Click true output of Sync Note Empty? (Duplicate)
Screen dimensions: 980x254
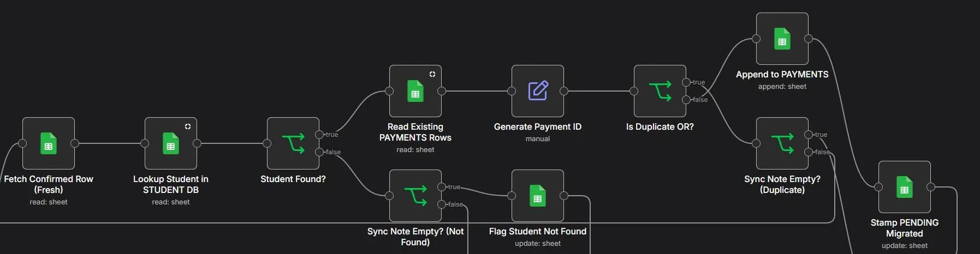click(x=809, y=135)
